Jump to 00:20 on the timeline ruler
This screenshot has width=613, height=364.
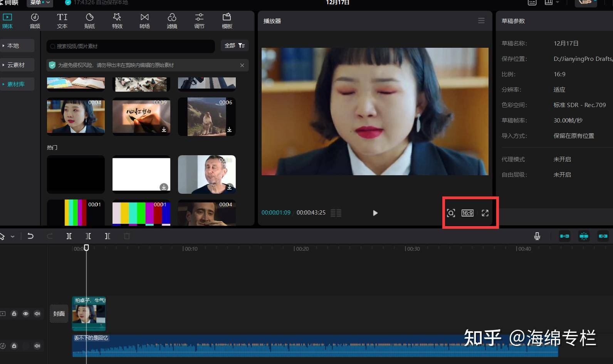(x=302, y=249)
